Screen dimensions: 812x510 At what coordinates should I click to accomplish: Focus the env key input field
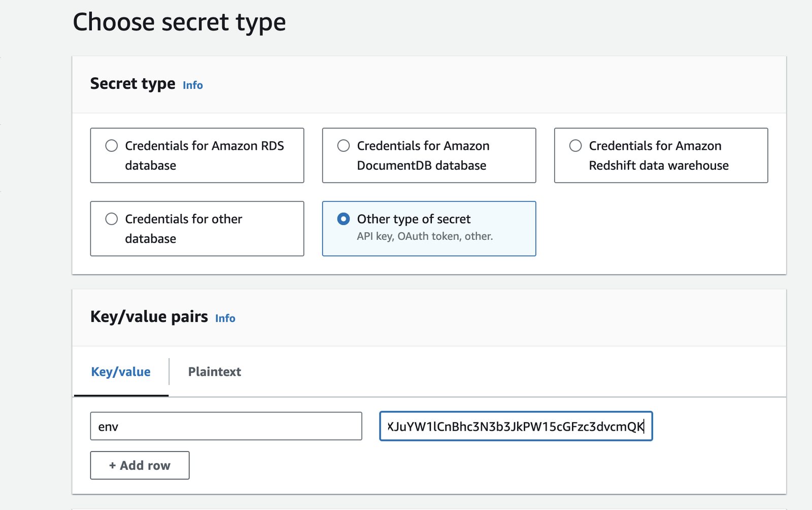tap(226, 426)
